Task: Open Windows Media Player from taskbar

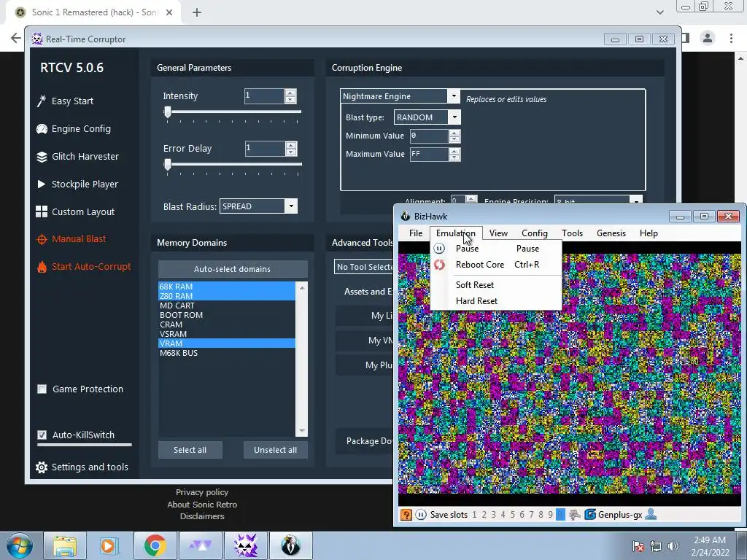Action: coord(109,545)
